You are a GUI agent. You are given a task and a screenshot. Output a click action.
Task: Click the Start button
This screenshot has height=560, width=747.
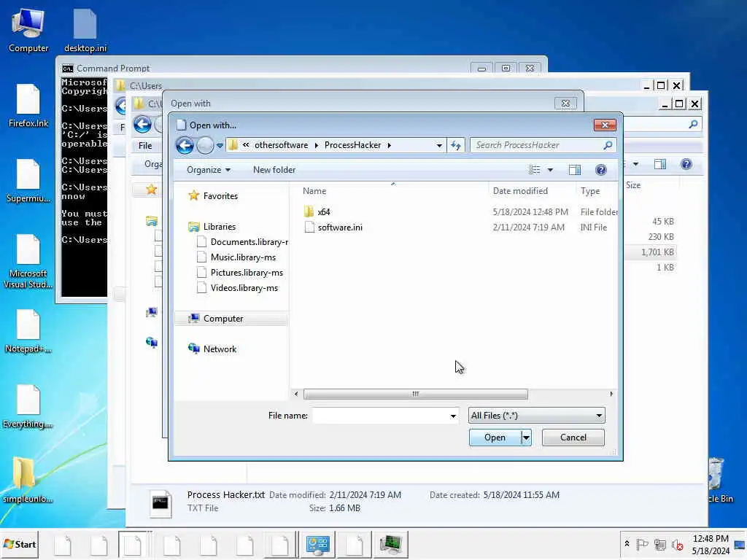click(x=20, y=544)
